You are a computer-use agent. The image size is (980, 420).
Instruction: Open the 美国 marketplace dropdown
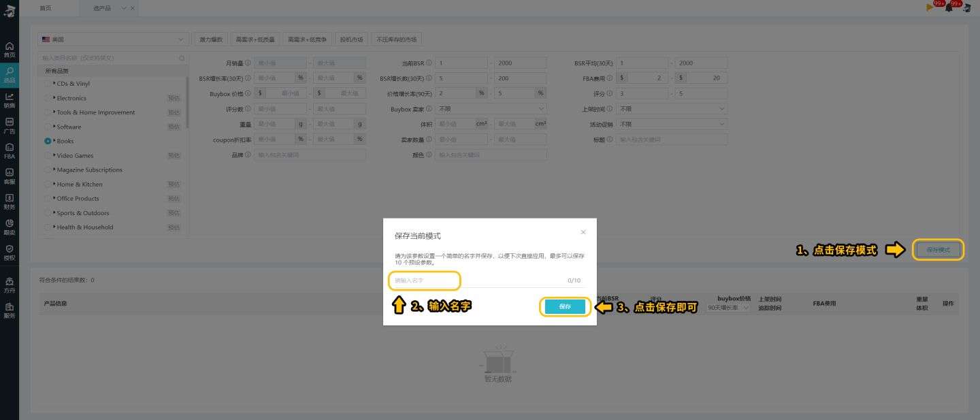pyautogui.click(x=114, y=39)
